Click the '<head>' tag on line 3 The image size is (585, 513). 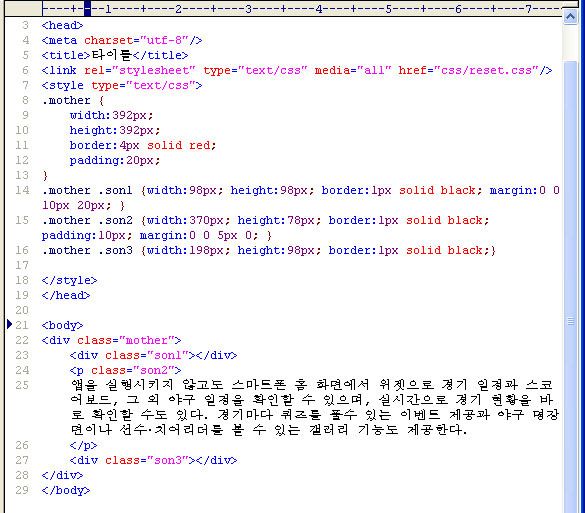click(62, 25)
